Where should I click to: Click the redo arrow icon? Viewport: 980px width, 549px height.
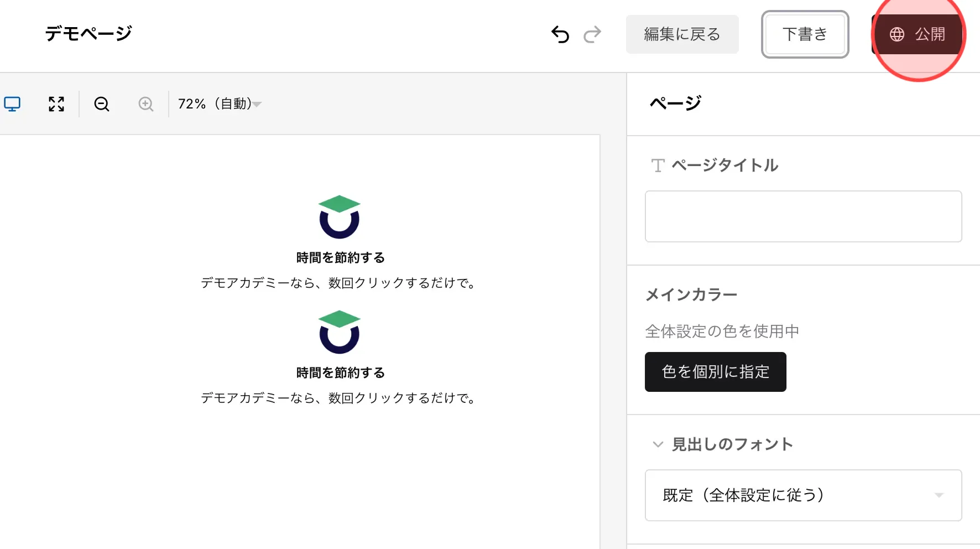pos(592,34)
